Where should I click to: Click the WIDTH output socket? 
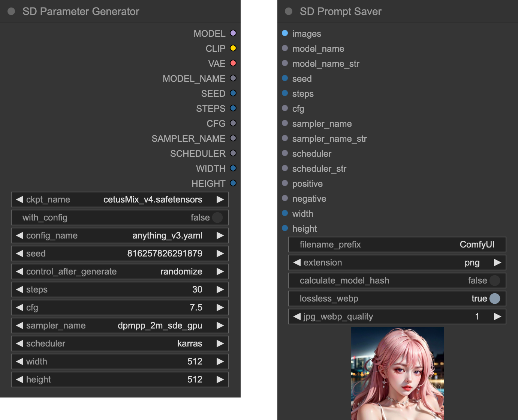(233, 168)
